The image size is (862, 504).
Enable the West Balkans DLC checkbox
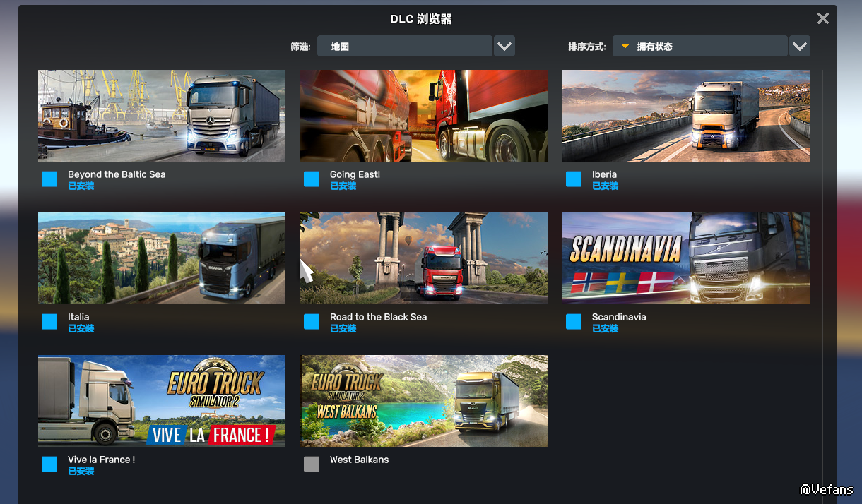coord(312,464)
